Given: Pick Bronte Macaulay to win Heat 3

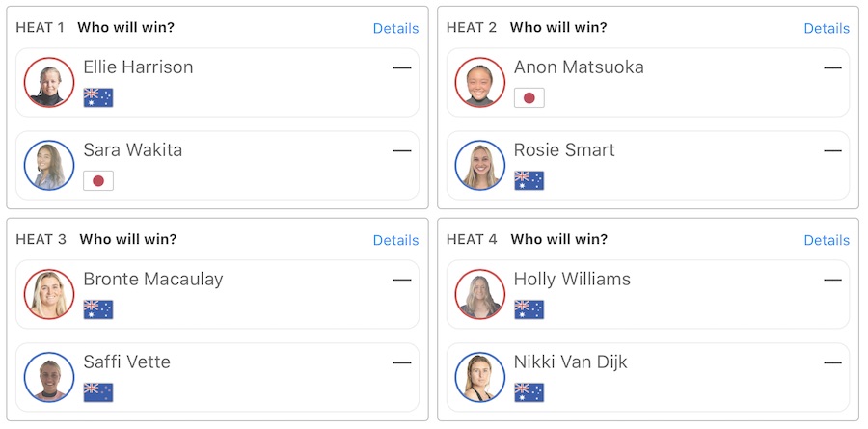Looking at the screenshot, I should tap(217, 294).
